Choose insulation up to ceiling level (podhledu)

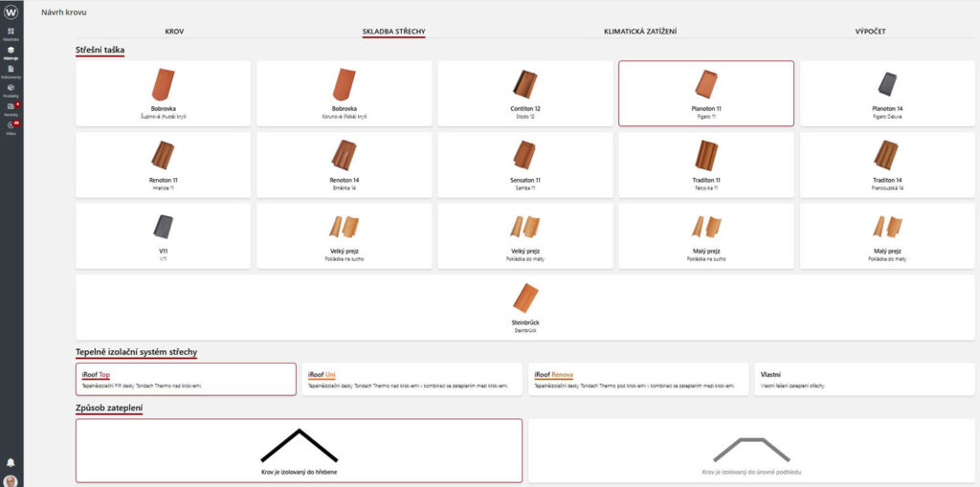pos(751,451)
